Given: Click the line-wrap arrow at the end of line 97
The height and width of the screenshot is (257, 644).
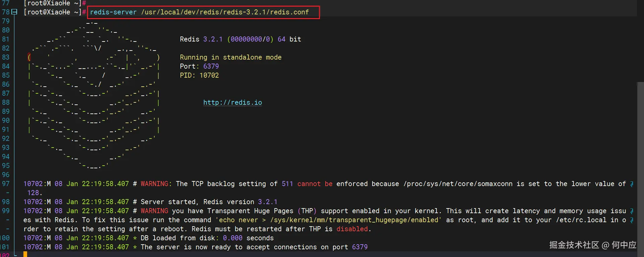Looking at the screenshot, I should 632,184.
